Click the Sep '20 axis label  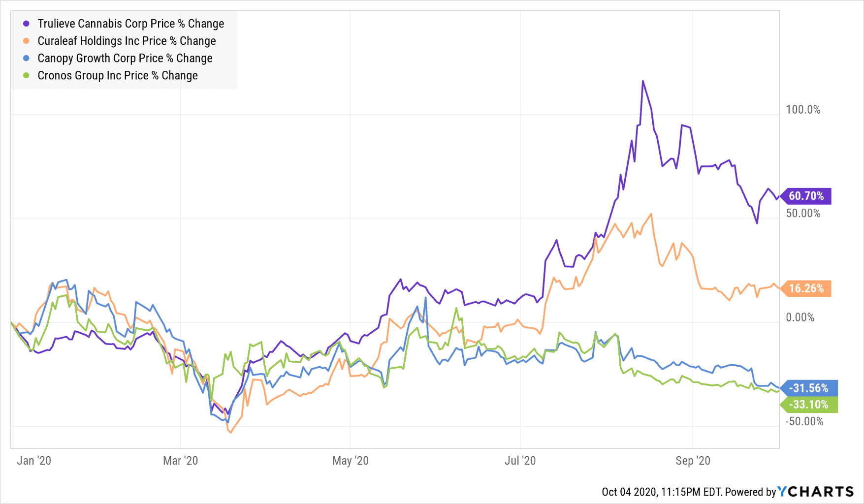coord(693,461)
